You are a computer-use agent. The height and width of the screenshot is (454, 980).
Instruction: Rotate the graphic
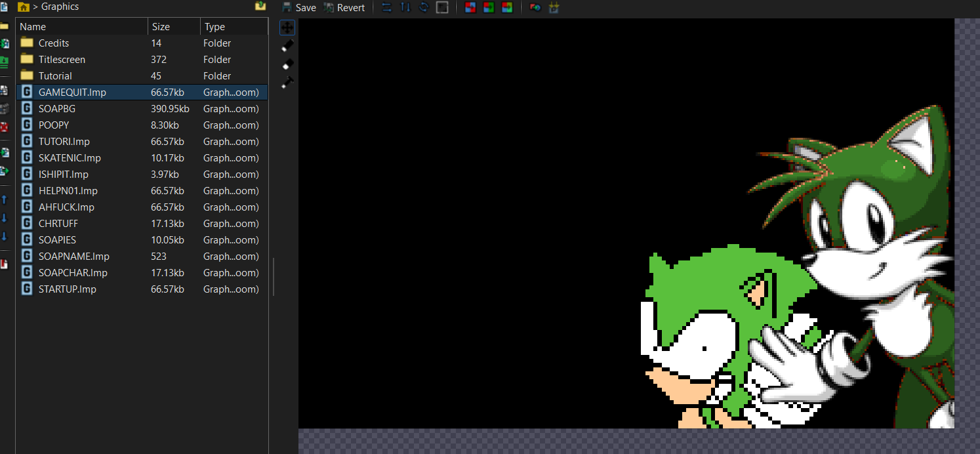pyautogui.click(x=424, y=7)
